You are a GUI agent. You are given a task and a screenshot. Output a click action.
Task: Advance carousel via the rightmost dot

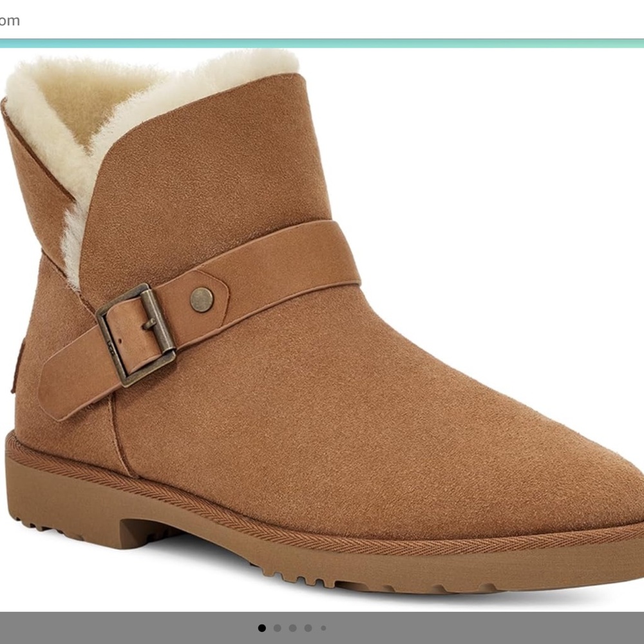point(323,628)
